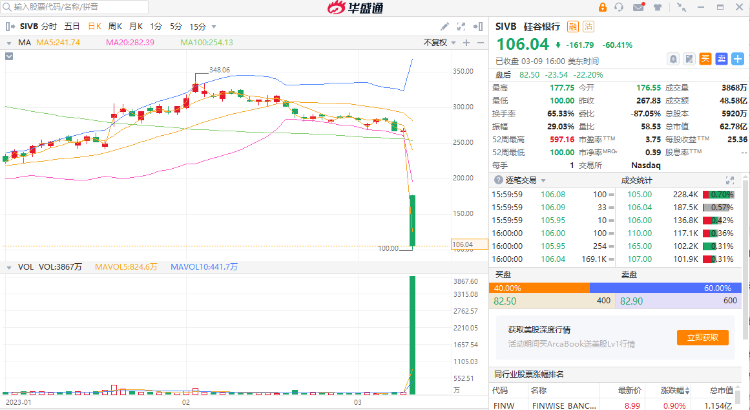Click the 同行业股票涨幅排名 heading

[529, 374]
